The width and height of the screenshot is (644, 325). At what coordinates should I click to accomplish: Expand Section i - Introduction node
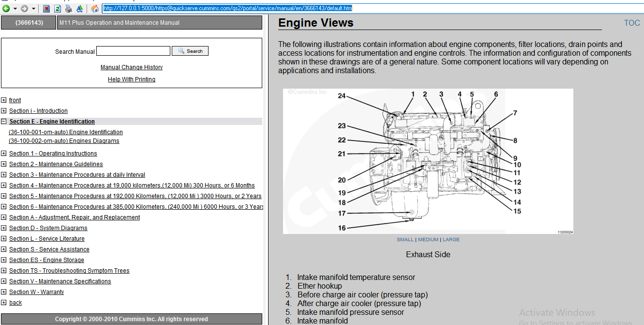pos(4,111)
